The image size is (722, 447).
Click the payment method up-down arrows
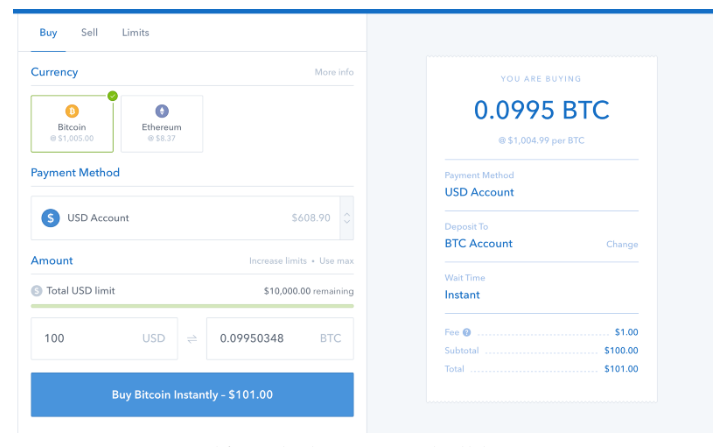[347, 218]
